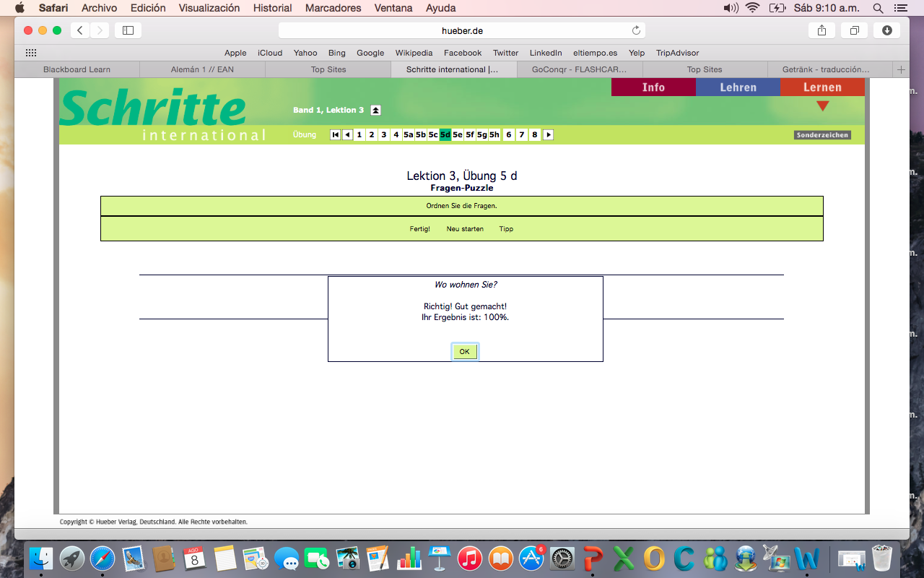
Task: Go to previous exercise with the left arrow
Action: coord(347,134)
